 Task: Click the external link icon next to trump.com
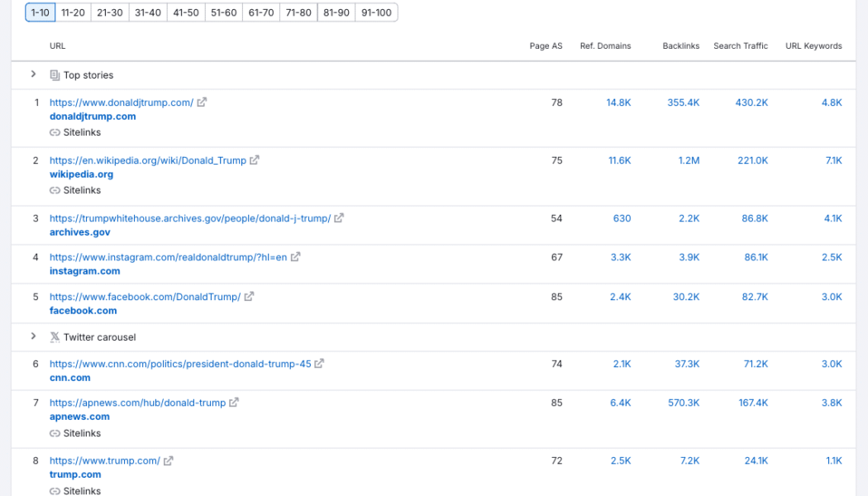(167, 460)
